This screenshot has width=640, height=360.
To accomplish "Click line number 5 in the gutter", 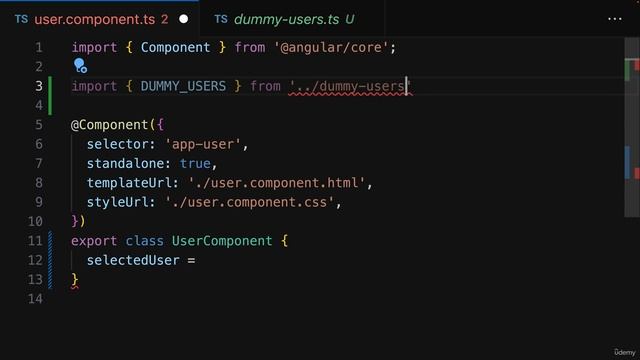I will click(x=39, y=124).
